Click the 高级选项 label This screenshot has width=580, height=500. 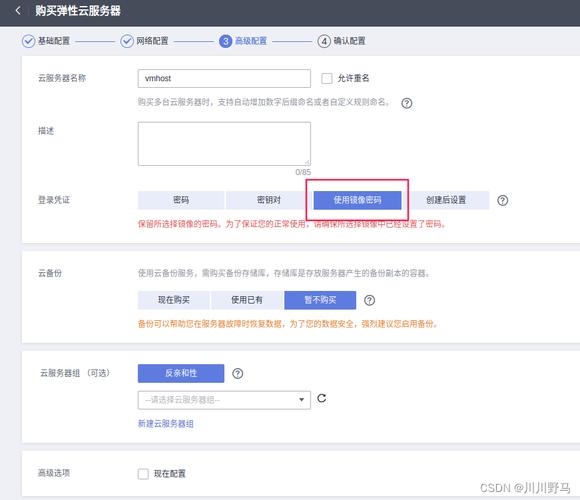point(54,473)
